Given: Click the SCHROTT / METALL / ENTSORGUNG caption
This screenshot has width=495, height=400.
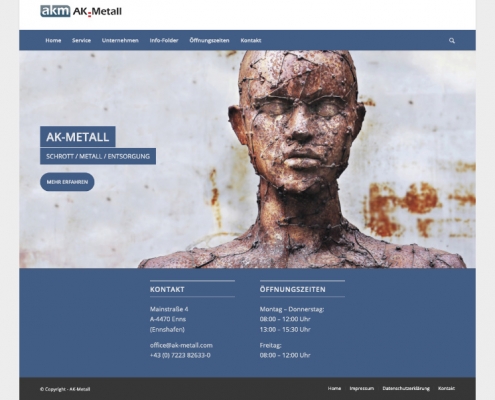Looking at the screenshot, I should (98, 156).
